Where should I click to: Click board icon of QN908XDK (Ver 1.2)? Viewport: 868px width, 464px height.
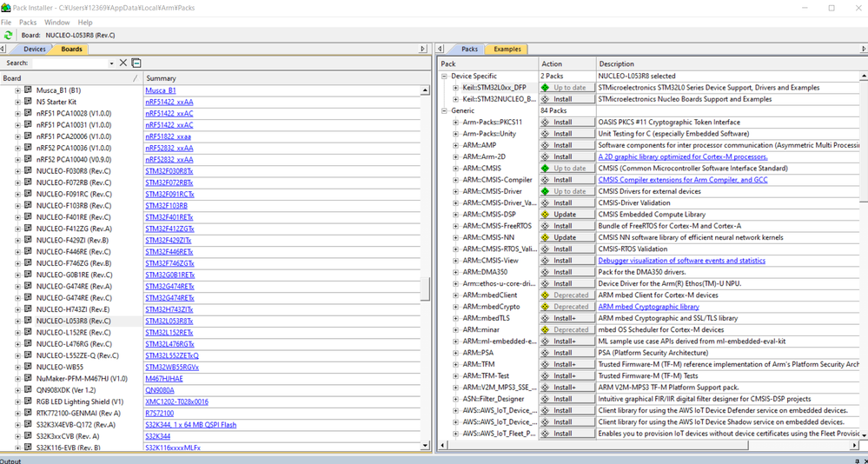click(28, 390)
